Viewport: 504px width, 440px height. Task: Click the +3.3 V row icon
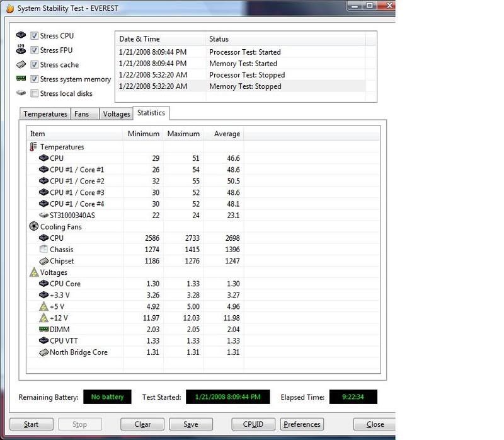tap(43, 295)
